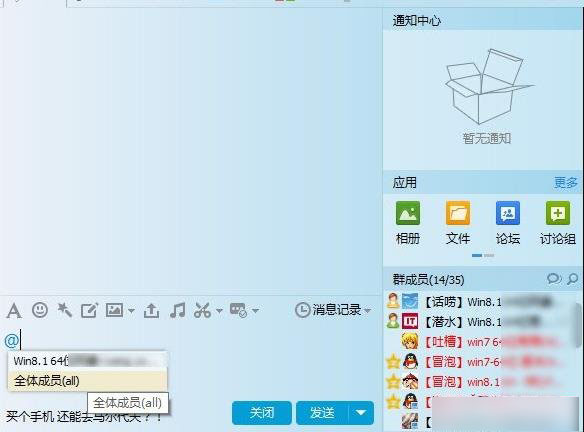Screen dimensions: 584x432
Task: Click the 【话唠】 member's avatar
Action: click(410, 301)
